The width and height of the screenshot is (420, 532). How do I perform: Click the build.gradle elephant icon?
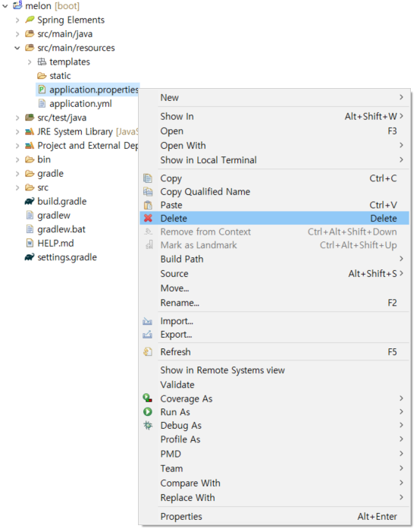tap(30, 201)
